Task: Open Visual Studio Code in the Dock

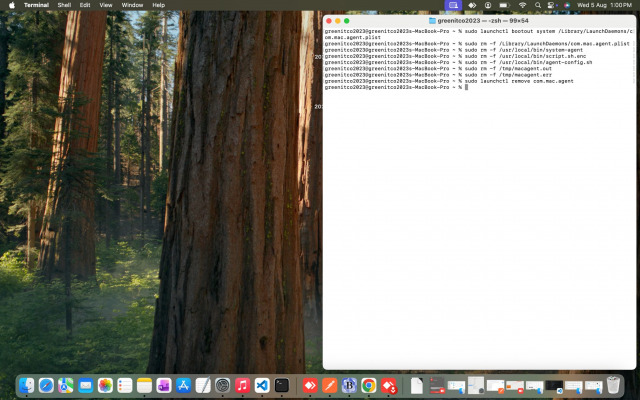Action: click(262, 385)
